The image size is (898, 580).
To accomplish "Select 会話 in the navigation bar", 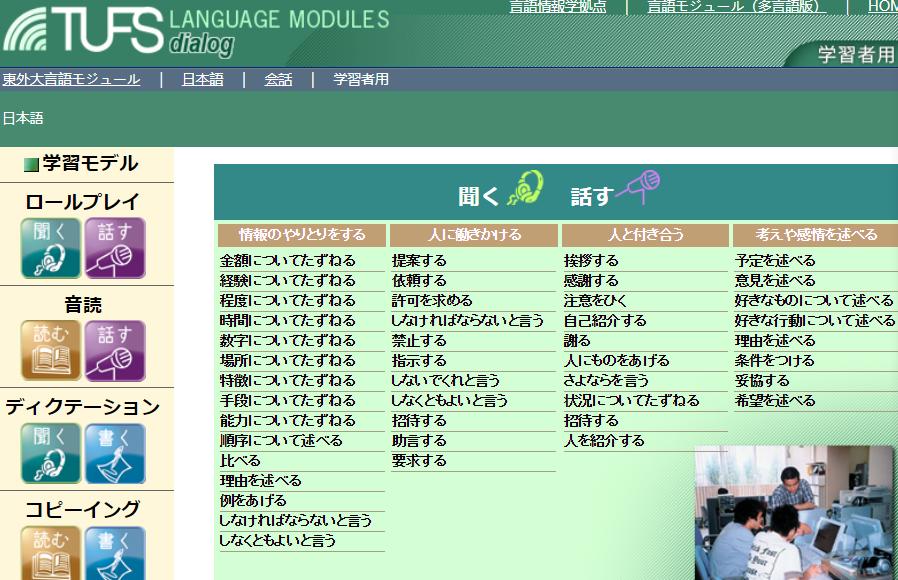I will pyautogui.click(x=278, y=78).
